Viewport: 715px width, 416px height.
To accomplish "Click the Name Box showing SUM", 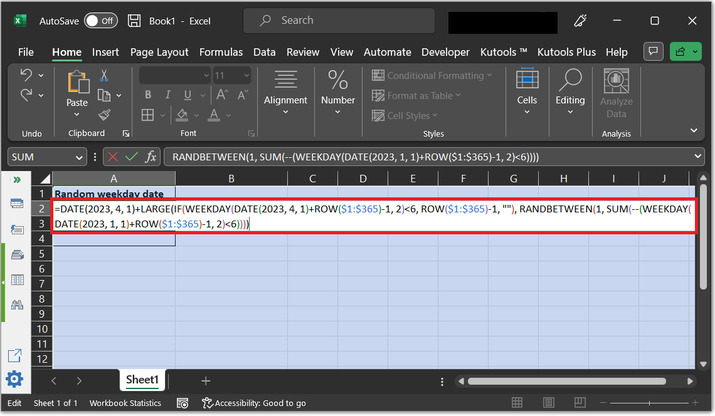I will pos(47,157).
